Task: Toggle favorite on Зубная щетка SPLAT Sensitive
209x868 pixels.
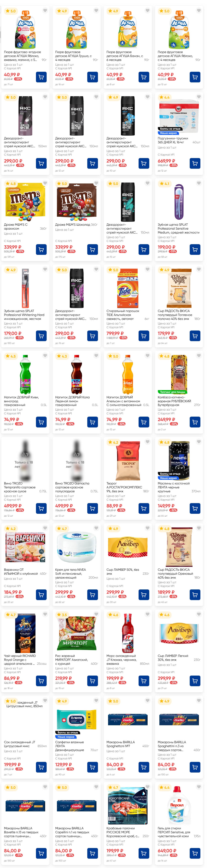Action: point(199,183)
